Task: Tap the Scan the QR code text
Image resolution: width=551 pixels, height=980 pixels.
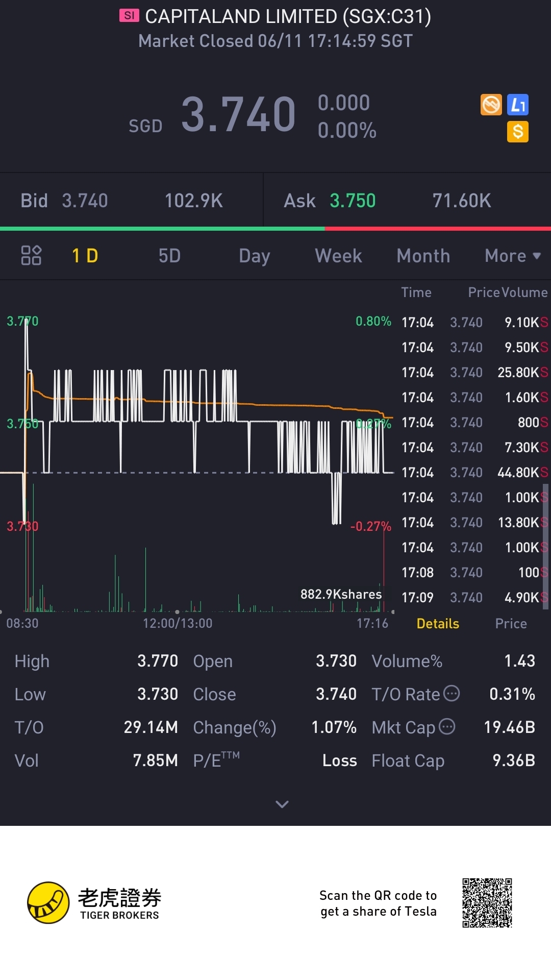Action: click(378, 903)
